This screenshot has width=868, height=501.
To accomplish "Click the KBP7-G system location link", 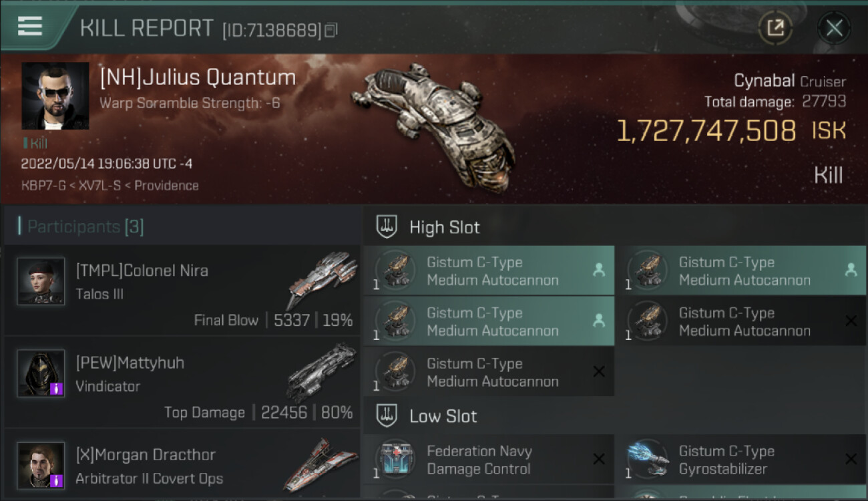I will (43, 186).
